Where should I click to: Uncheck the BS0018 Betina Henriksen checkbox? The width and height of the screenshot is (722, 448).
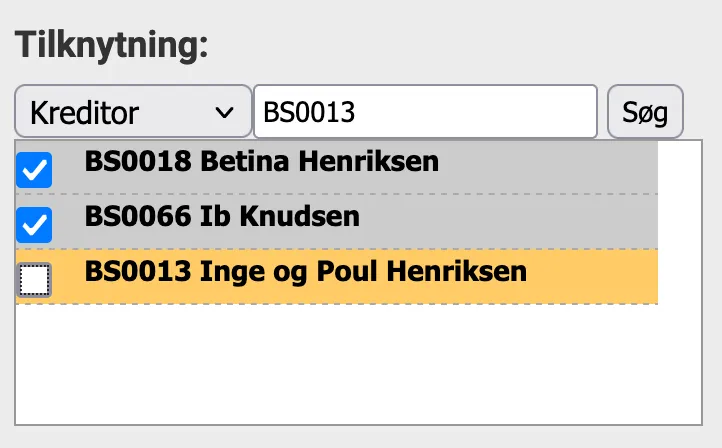[x=35, y=171]
